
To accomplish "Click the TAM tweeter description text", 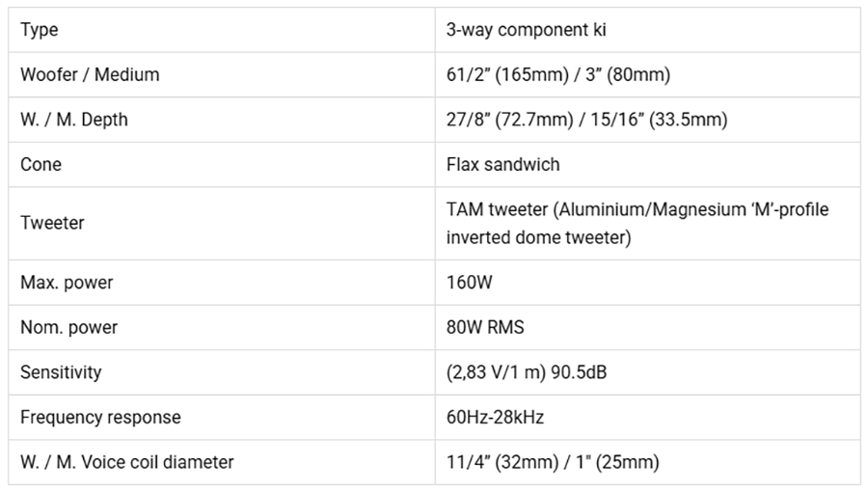I will [x=637, y=223].
